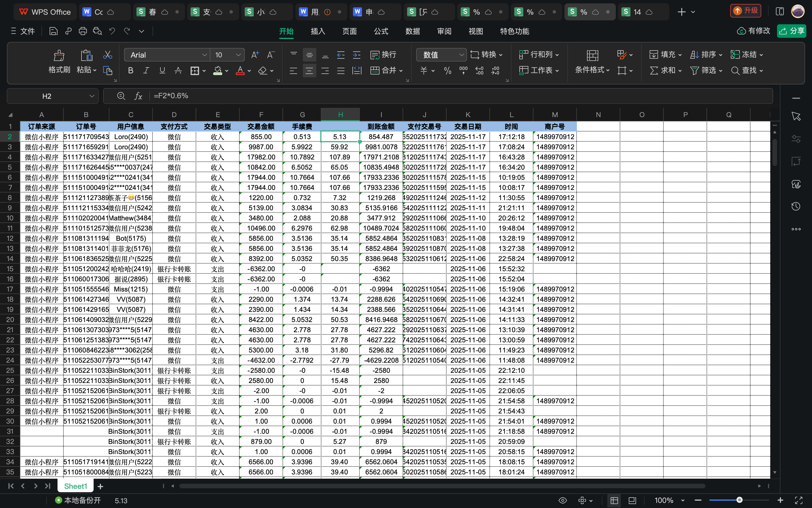Toggle middle vertical alignment
The width and height of the screenshot is (812, 508).
coord(309,55)
